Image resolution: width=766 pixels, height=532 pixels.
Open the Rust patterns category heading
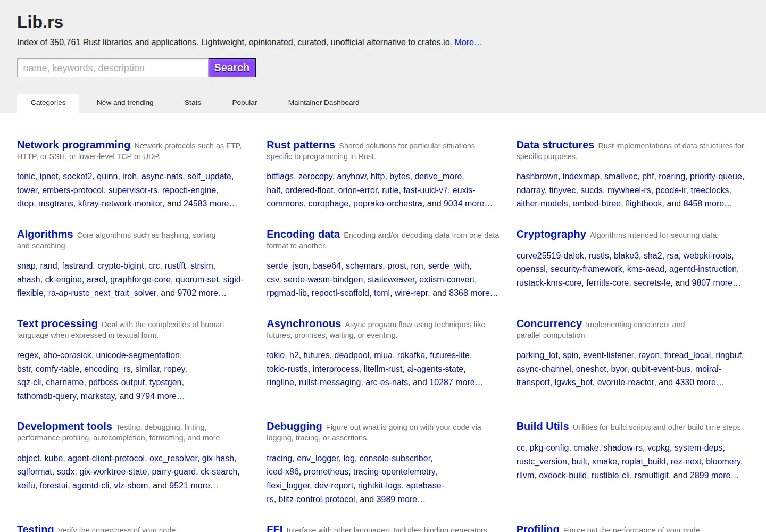click(x=301, y=145)
